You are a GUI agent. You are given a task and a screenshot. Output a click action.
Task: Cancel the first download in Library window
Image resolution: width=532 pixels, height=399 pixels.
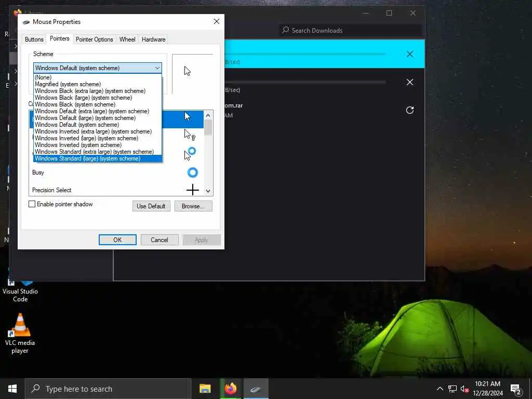(x=409, y=54)
